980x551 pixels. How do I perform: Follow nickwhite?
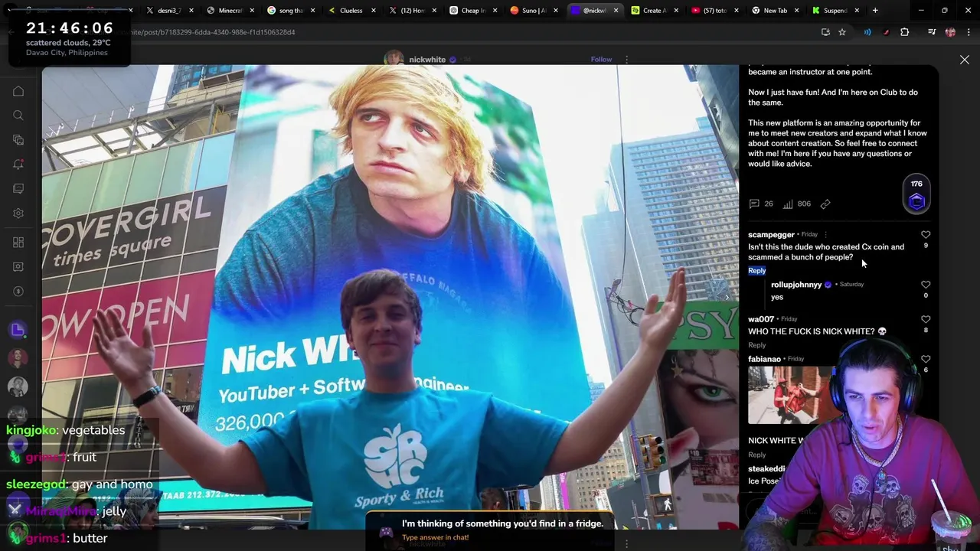coord(601,59)
